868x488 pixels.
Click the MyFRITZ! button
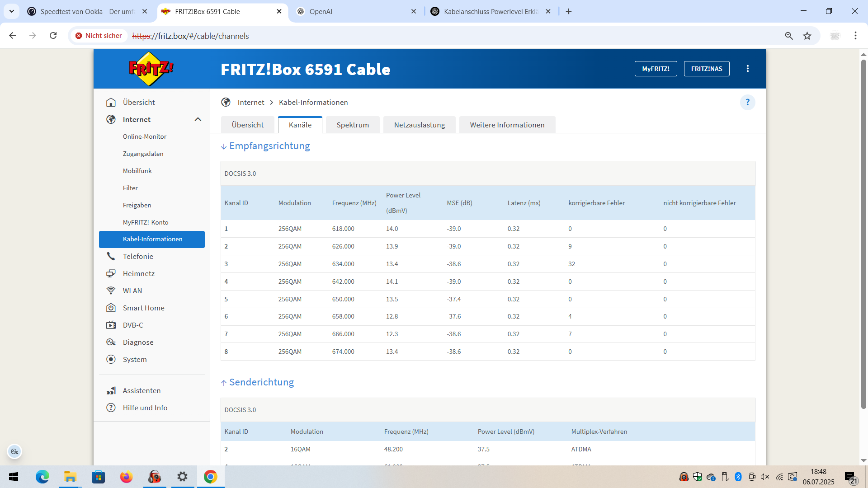(656, 69)
